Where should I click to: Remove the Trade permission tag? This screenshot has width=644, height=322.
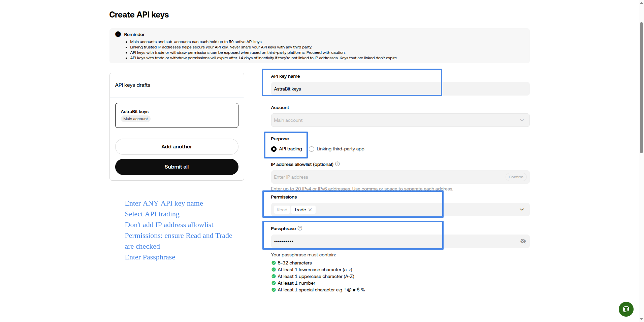click(x=310, y=210)
